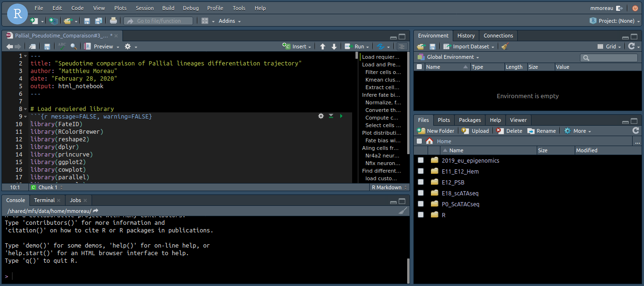Switch Environment view via Grid dropdown
This screenshot has height=286, width=644.
610,46
